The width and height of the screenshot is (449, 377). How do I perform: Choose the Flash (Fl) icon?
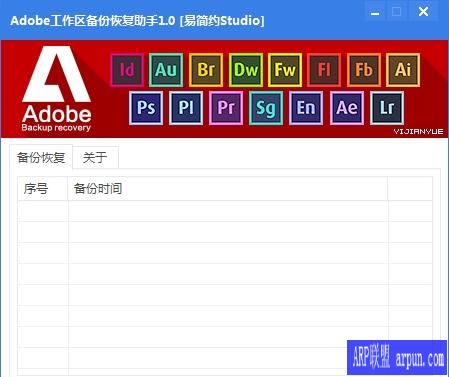324,70
